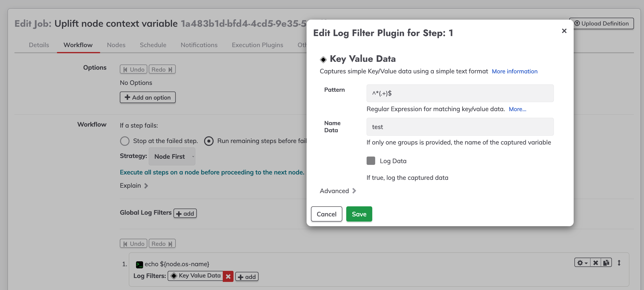
Task: Select Stop at the failed step
Action: coord(124,141)
